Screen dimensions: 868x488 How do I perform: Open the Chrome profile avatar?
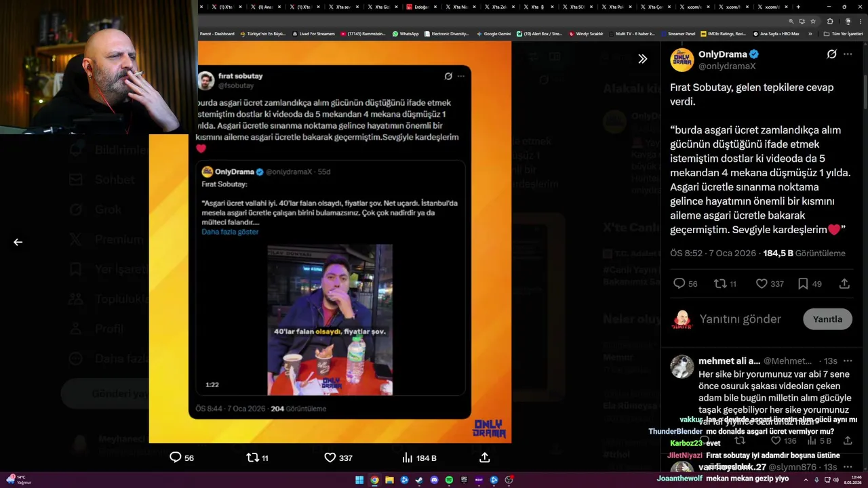tap(848, 21)
